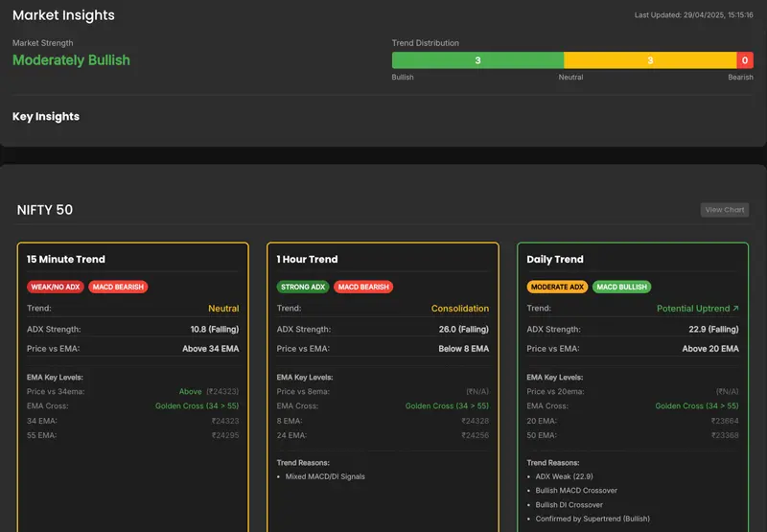The image size is (767, 532).
Task: Click the 34 EMA value ₹24323
Action: pos(225,421)
